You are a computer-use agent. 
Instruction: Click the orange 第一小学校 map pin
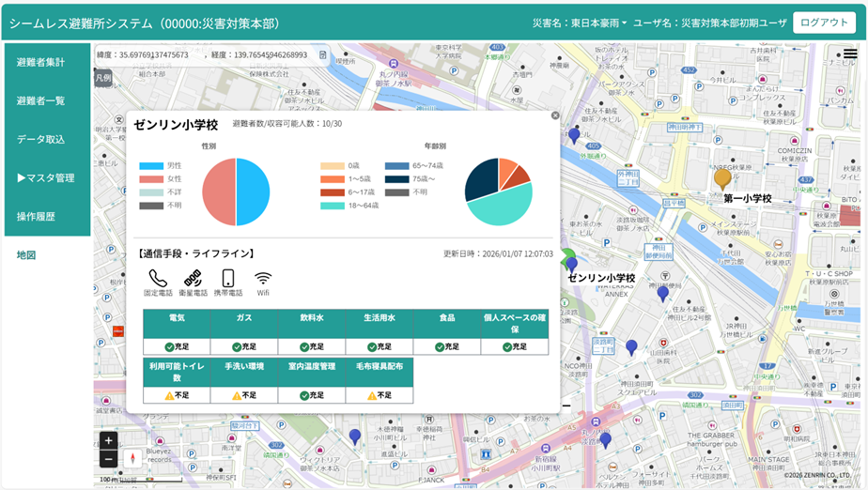[x=722, y=177]
